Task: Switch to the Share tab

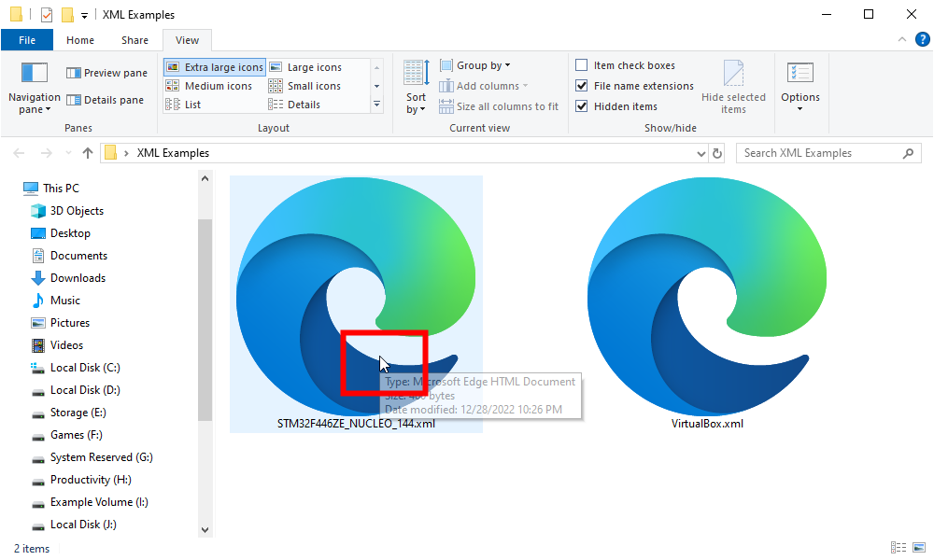Action: click(134, 40)
